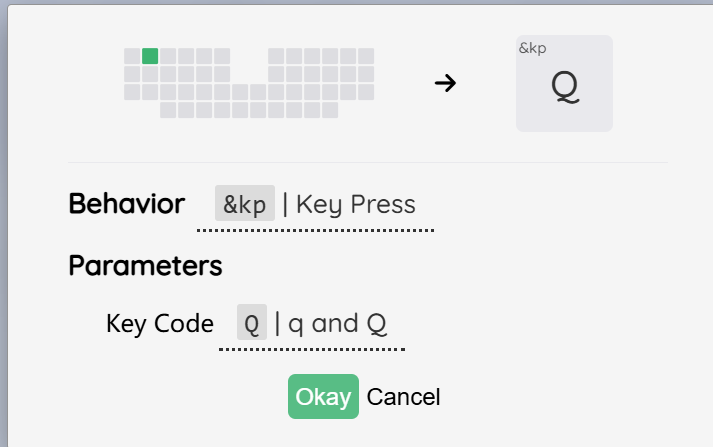Select first key of bottom thumb row
This screenshot has width=713, height=447.
pyautogui.click(x=168, y=110)
